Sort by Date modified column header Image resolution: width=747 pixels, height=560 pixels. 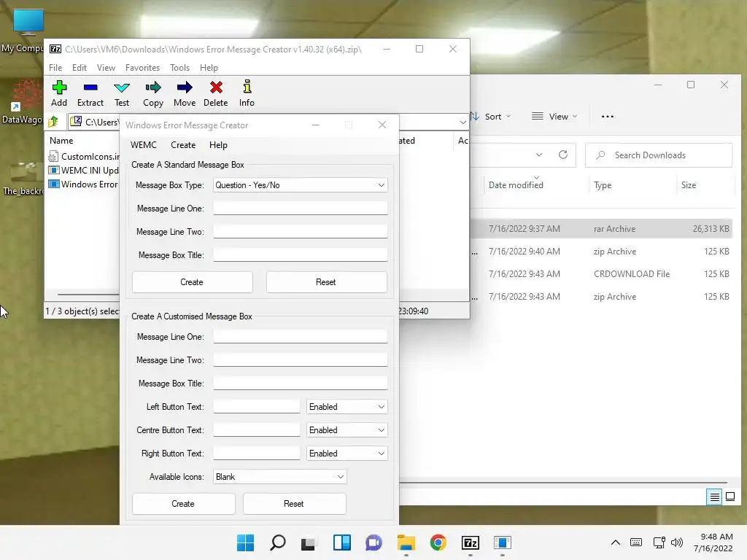[x=516, y=184]
